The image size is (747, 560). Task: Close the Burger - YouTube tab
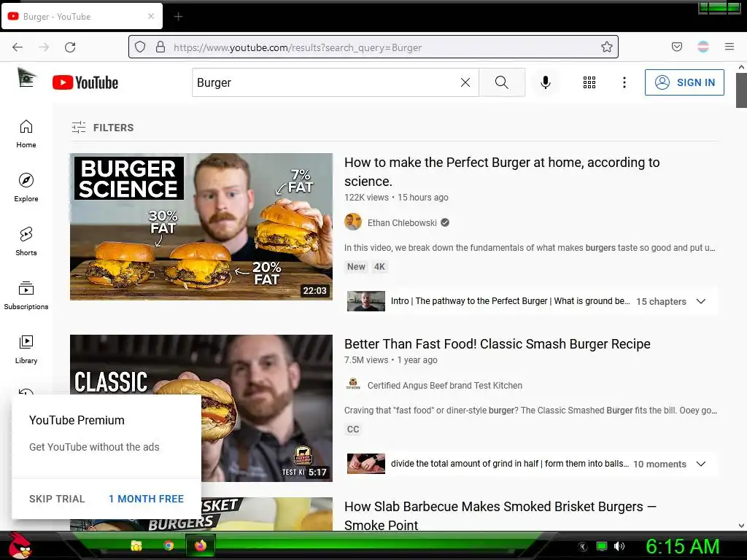(x=151, y=16)
